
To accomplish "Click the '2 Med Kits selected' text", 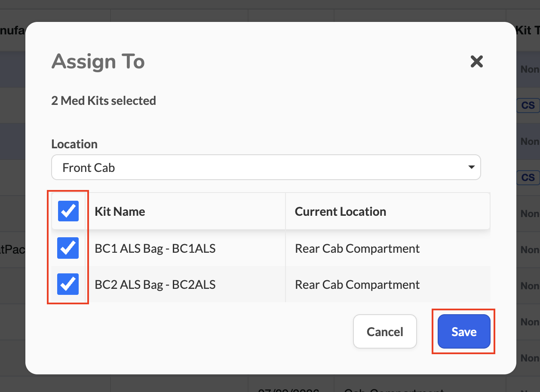I will click(x=104, y=101).
